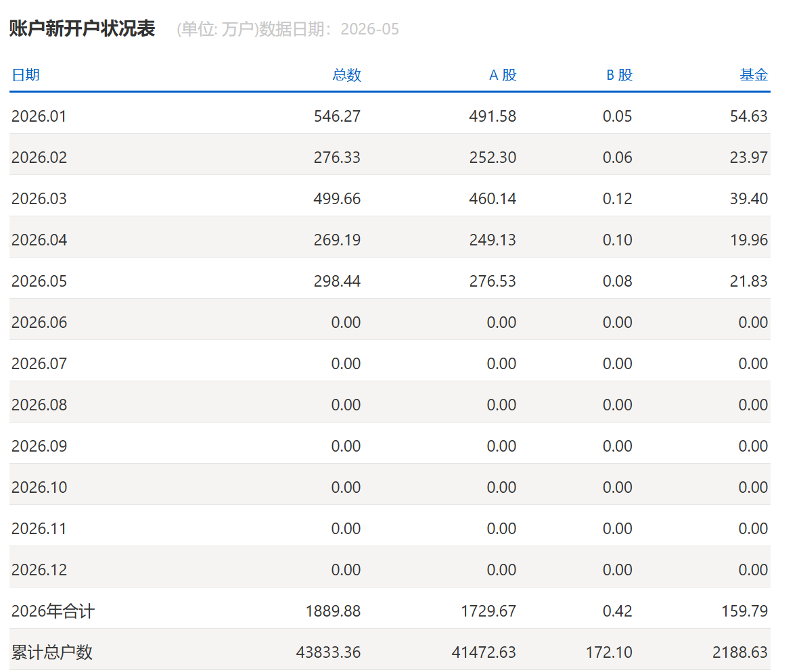Select the 2026.12 date cell

[39, 570]
